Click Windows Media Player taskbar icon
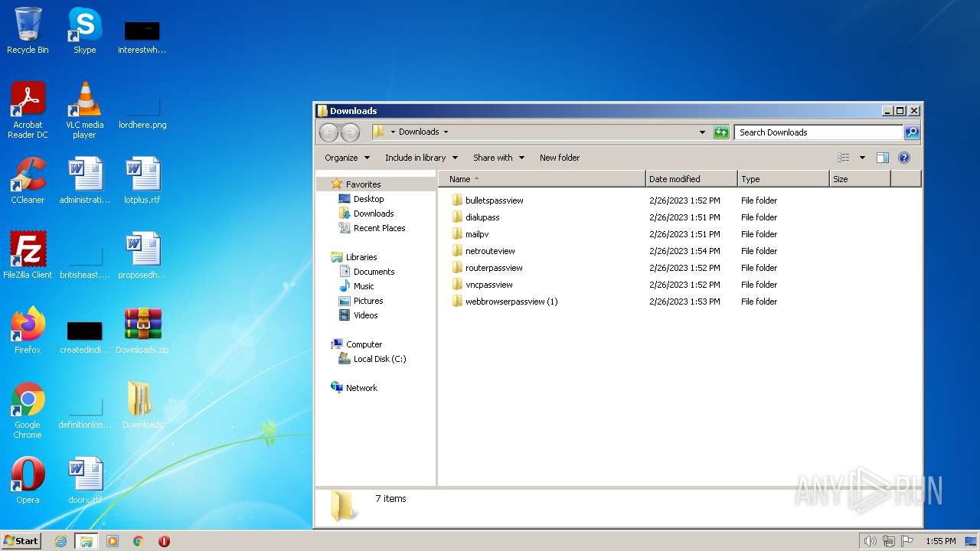Image resolution: width=980 pixels, height=551 pixels. coord(113,541)
